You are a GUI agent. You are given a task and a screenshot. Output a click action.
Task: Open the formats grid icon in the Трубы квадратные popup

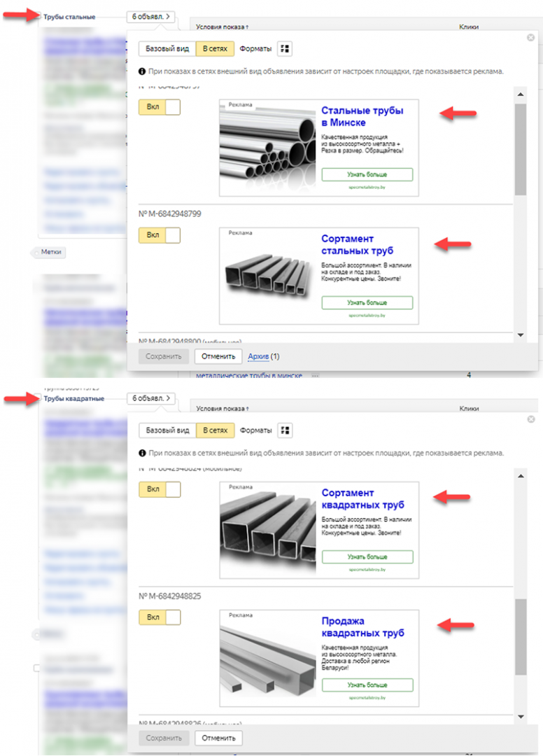pos(285,430)
